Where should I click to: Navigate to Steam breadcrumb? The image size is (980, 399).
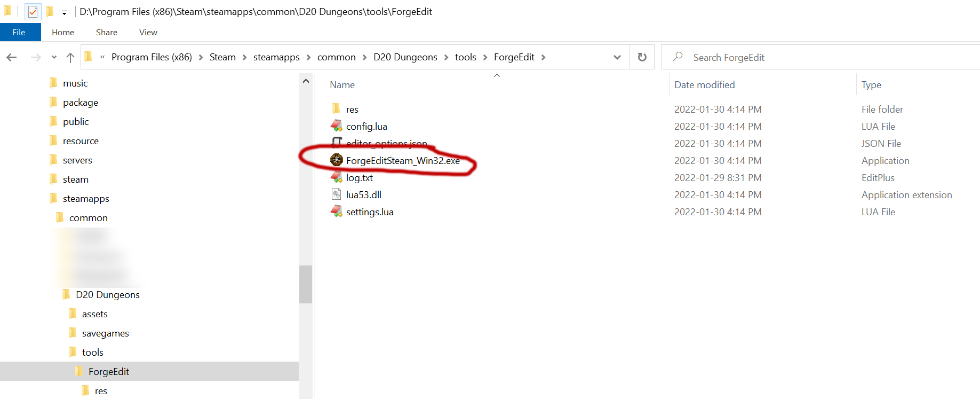point(222,57)
